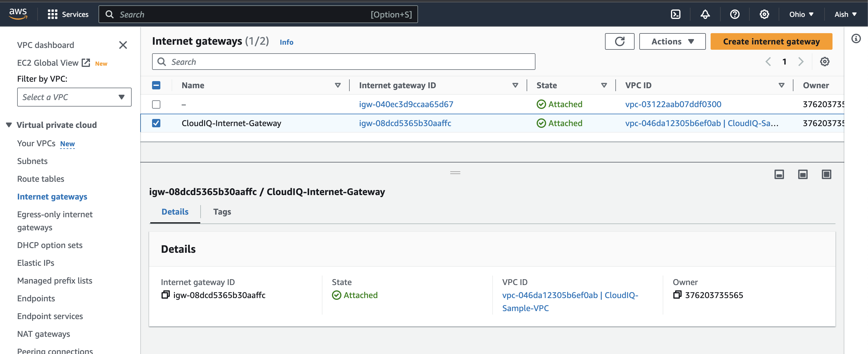The image size is (868, 354).
Task: Open the Actions dropdown
Action: point(672,41)
